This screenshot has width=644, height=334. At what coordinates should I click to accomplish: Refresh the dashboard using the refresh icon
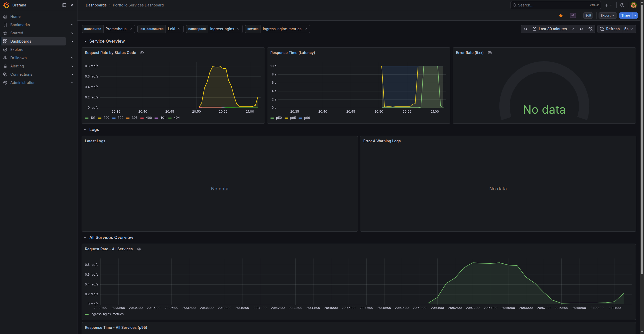pyautogui.click(x=602, y=29)
